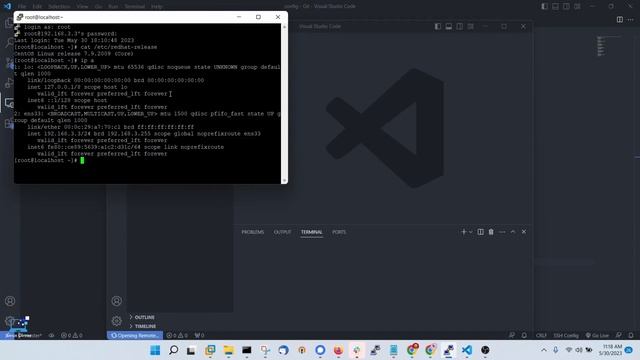The width and height of the screenshot is (640, 360).
Task: Open terminal panel ellipsis menu
Action: click(502, 232)
